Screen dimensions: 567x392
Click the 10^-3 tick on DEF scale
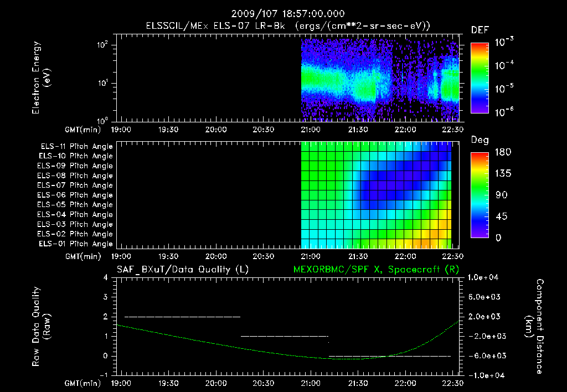tap(504, 42)
